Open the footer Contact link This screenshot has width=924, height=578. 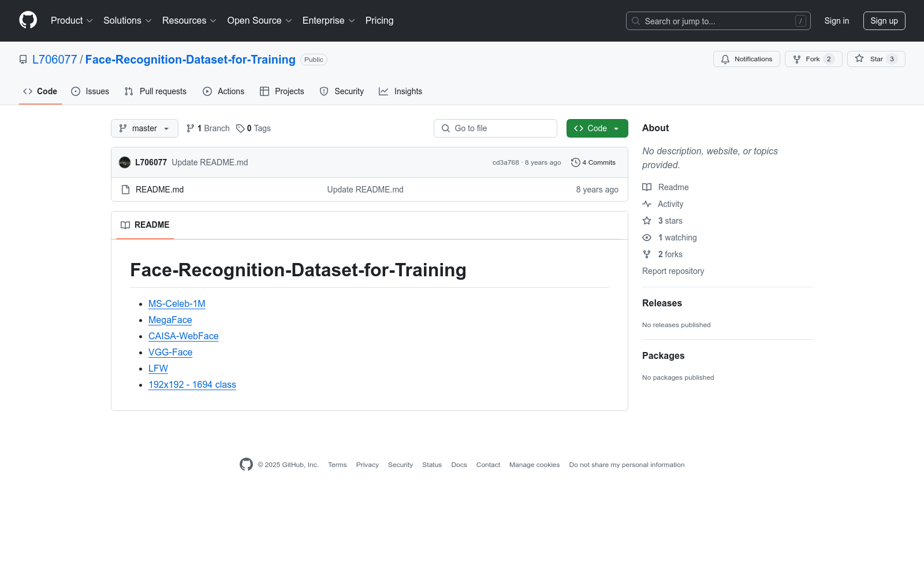(x=488, y=465)
